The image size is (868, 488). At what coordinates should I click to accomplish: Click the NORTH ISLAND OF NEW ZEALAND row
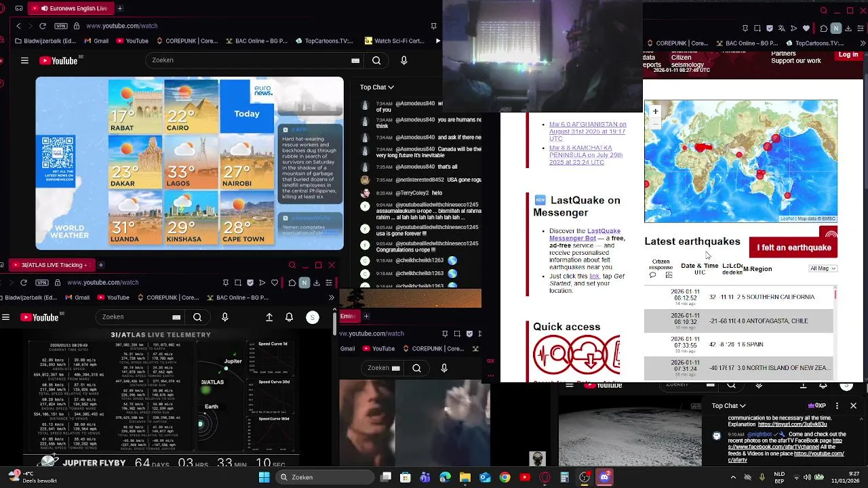pyautogui.click(x=738, y=368)
